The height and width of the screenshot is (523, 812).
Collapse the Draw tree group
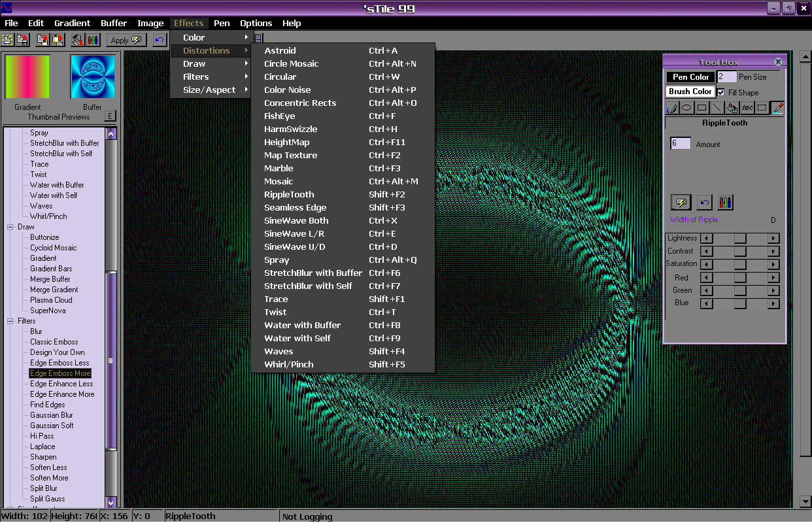point(10,227)
